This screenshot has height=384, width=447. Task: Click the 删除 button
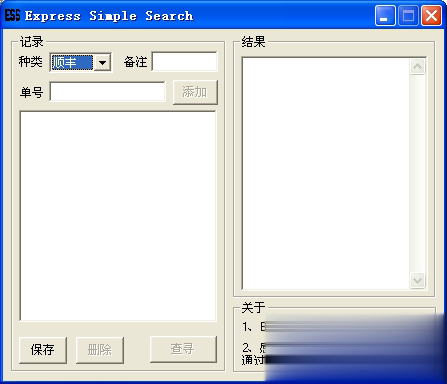pos(100,350)
